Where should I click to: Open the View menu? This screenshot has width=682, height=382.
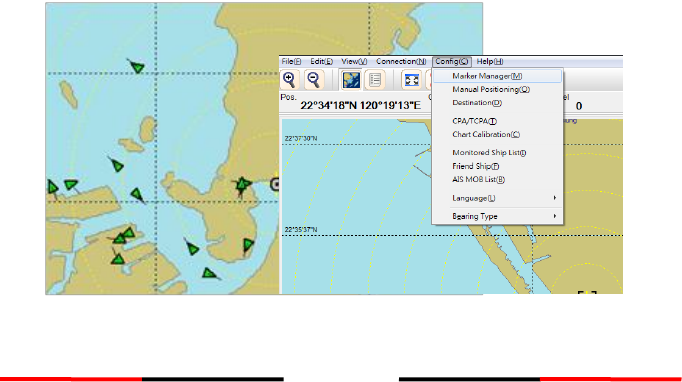click(x=354, y=61)
